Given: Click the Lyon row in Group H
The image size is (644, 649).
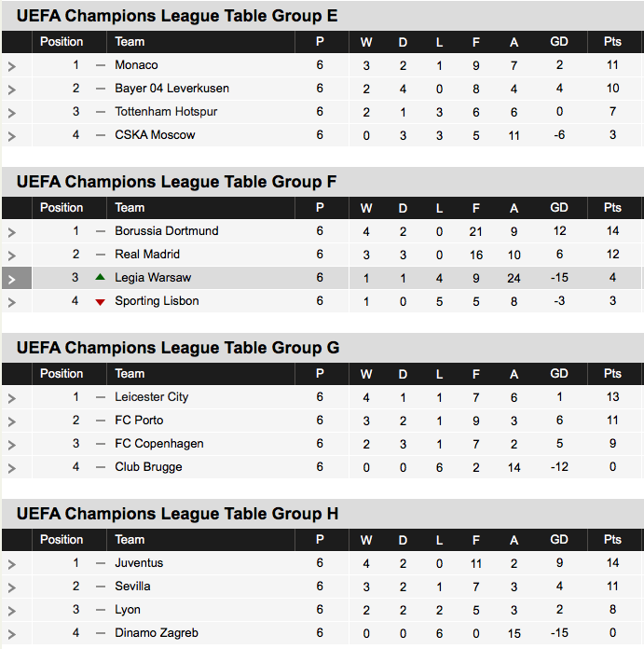Looking at the screenshot, I should coord(128,610).
